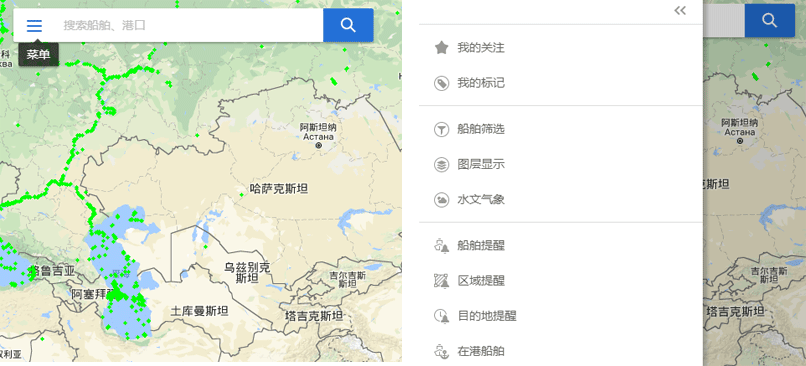The image size is (806, 366).
Task: Click the 哈萨克斯坦 country label on map
Action: [279, 189]
